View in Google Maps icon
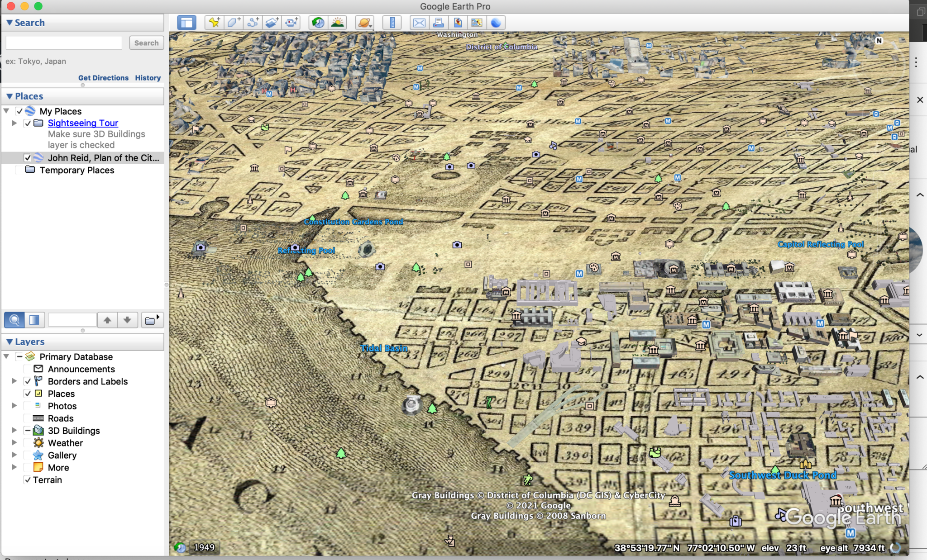The height and width of the screenshot is (560, 927). pyautogui.click(x=477, y=22)
